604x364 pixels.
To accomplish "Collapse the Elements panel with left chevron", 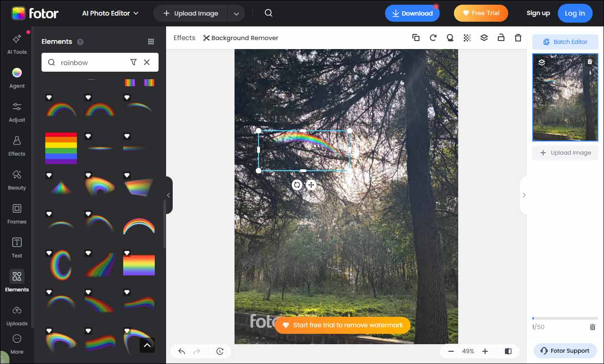I will pos(168,195).
